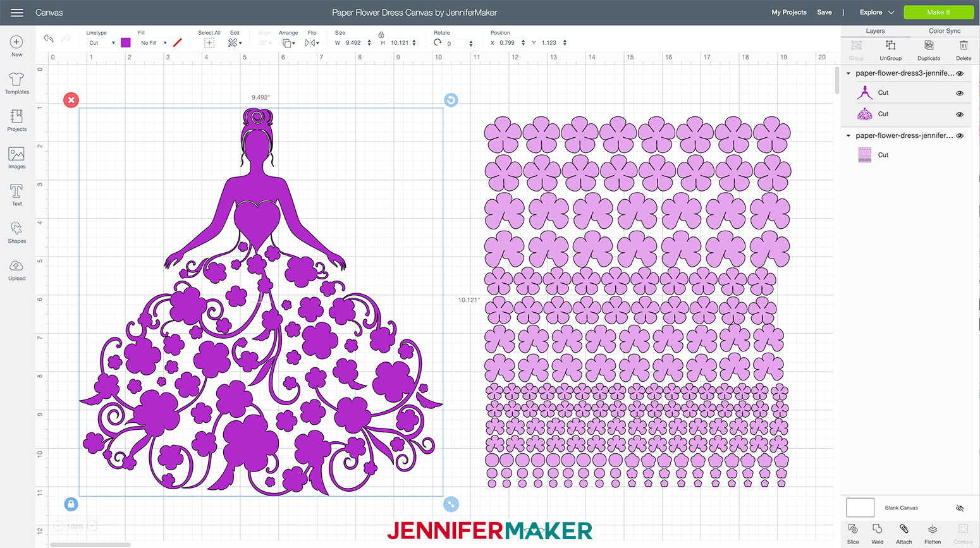The width and height of the screenshot is (980, 548).
Task: Zoom out on the canvas
Action: point(58,526)
